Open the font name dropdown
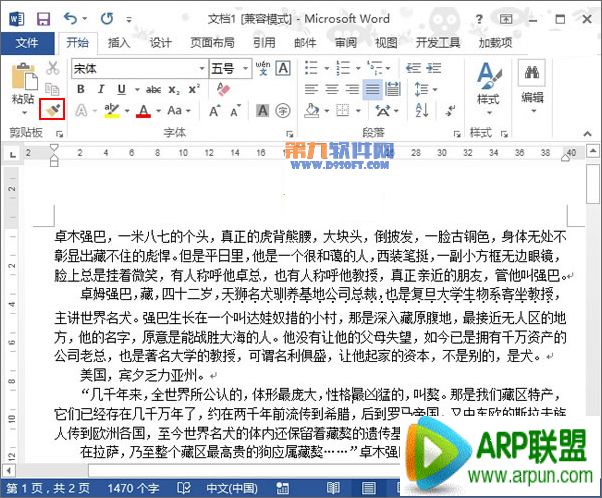Viewport: 602px width, 498px height. [202, 69]
